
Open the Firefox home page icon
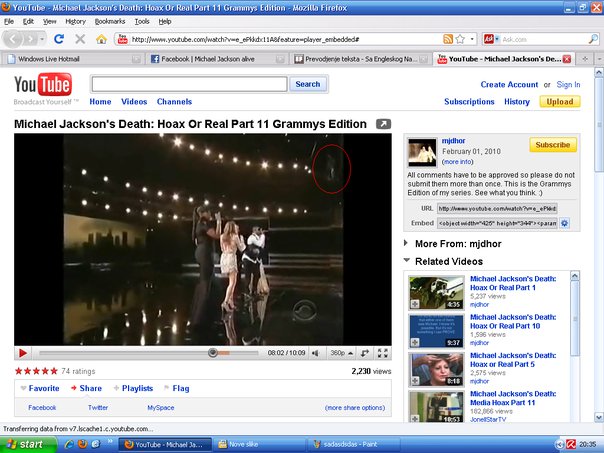[x=101, y=39]
